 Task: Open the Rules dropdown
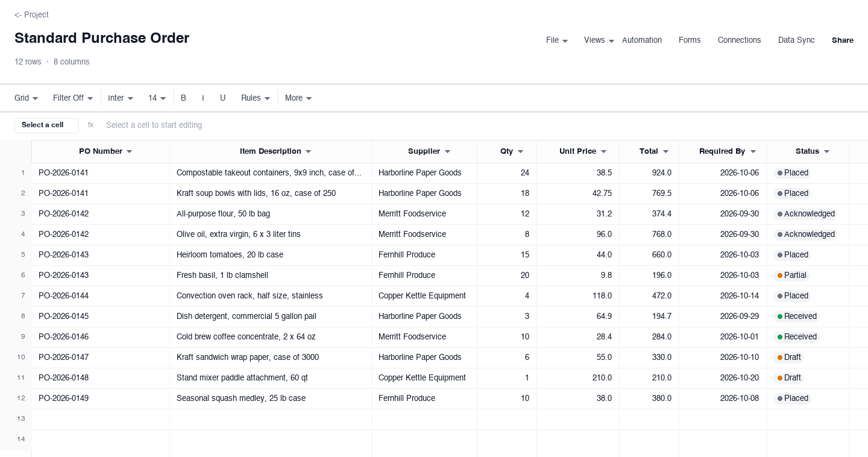256,98
